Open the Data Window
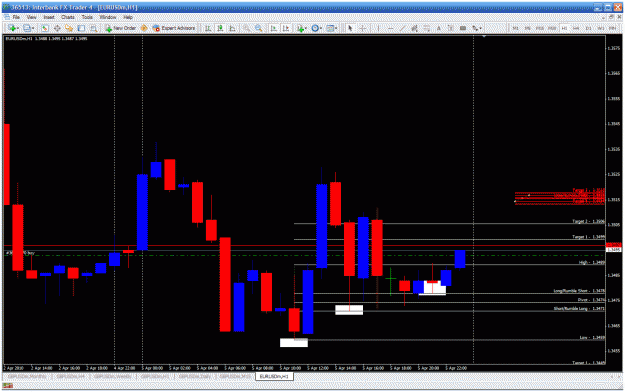Viewport: 625px width, 392px height. [57, 28]
